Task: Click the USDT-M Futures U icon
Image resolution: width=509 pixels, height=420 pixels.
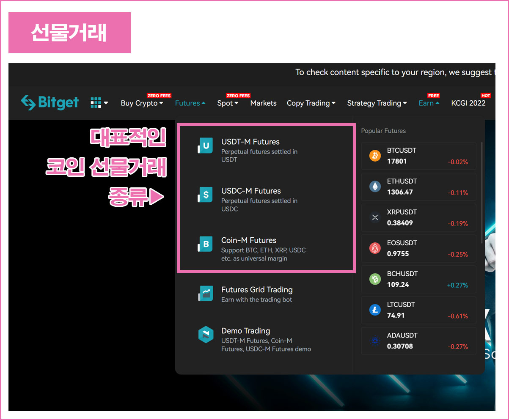Action: (205, 145)
